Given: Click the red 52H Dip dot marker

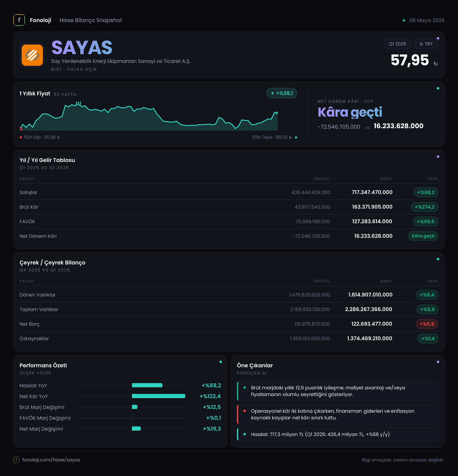Looking at the screenshot, I should (21, 137).
